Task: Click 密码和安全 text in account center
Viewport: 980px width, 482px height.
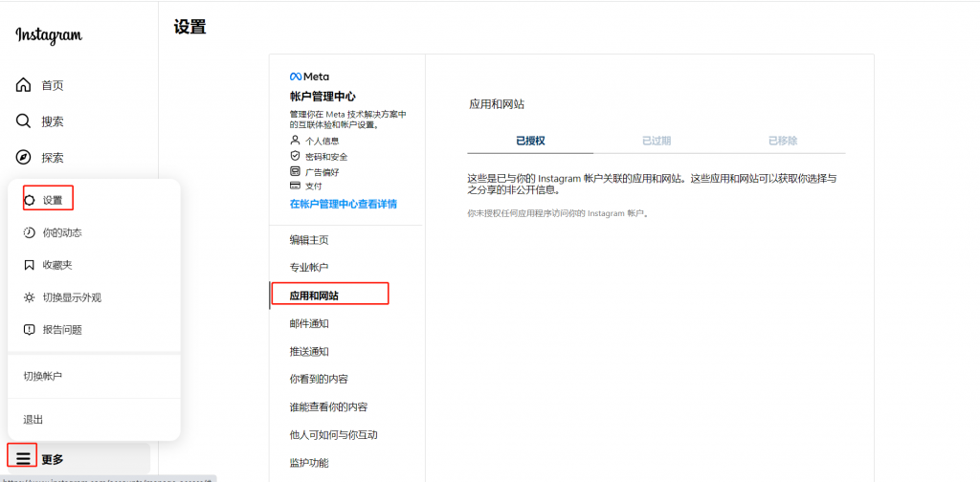Action: tap(326, 157)
